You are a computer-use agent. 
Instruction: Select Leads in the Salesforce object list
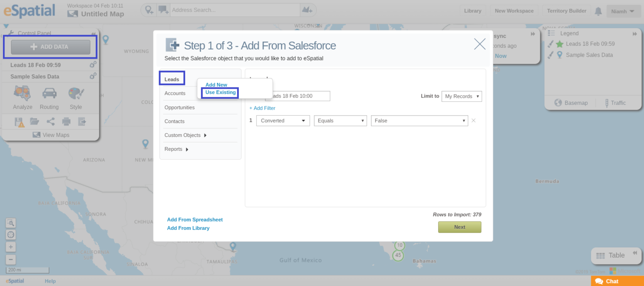(172, 79)
